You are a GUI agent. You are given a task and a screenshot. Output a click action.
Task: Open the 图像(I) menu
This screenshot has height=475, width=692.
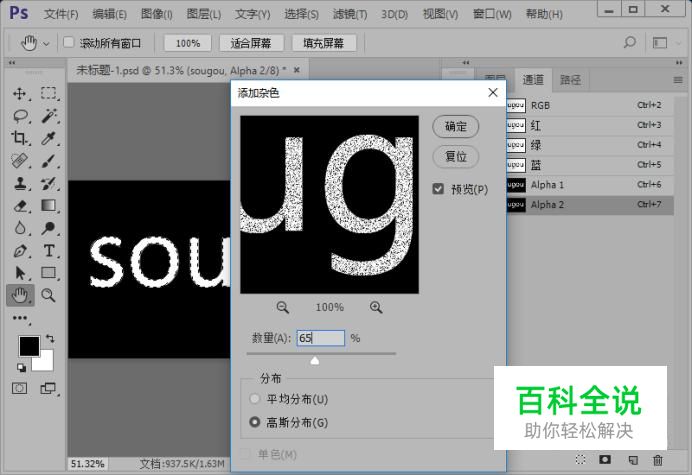(x=156, y=14)
